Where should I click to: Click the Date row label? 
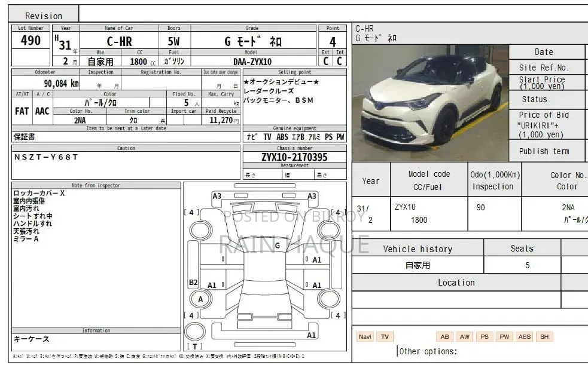tap(544, 52)
